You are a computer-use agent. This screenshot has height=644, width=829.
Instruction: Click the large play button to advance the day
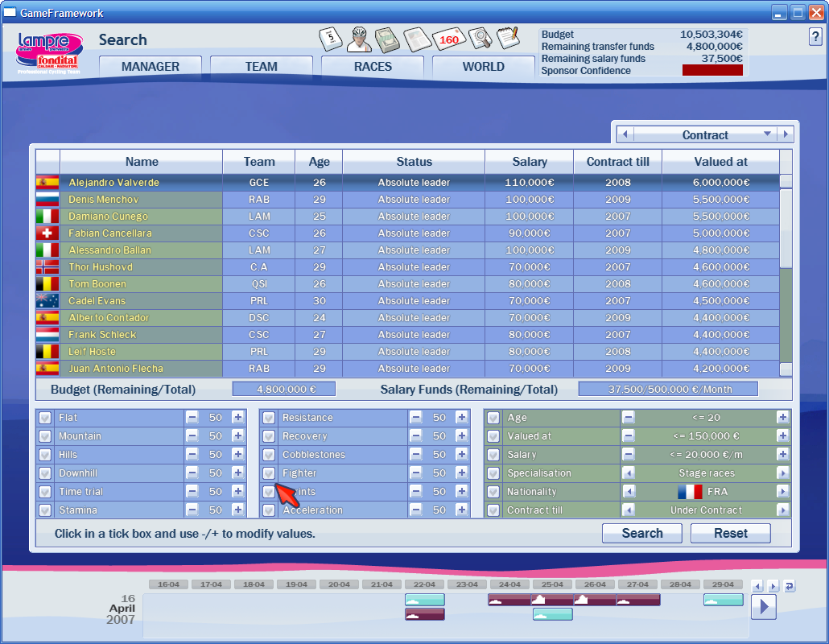pyautogui.click(x=763, y=606)
